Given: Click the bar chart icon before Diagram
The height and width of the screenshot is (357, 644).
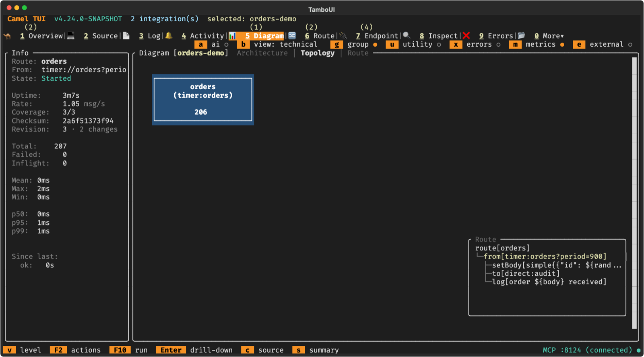Looking at the screenshot, I should click(232, 36).
